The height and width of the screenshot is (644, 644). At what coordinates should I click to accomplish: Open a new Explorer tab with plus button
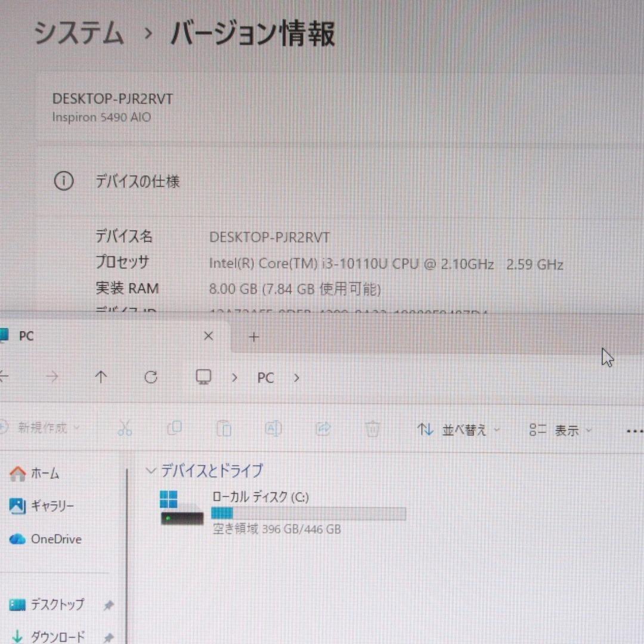click(x=253, y=337)
